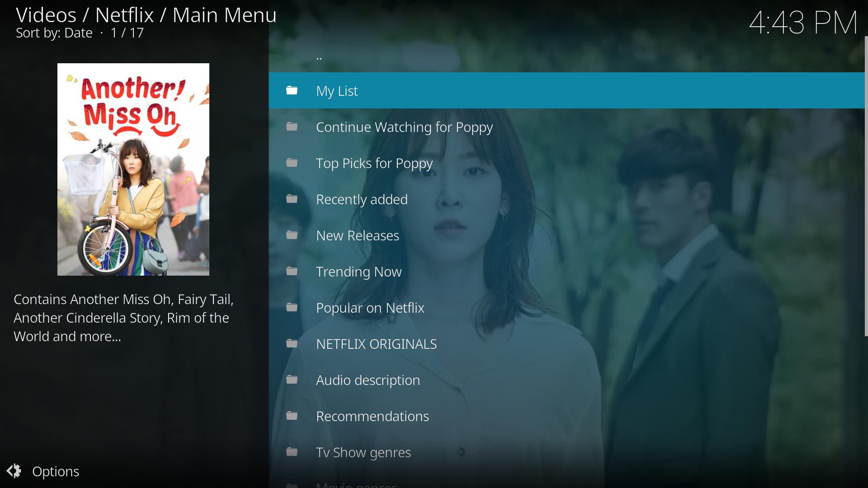Image resolution: width=868 pixels, height=488 pixels.
Task: Click the folder icon beside Trending Now
Action: click(292, 271)
